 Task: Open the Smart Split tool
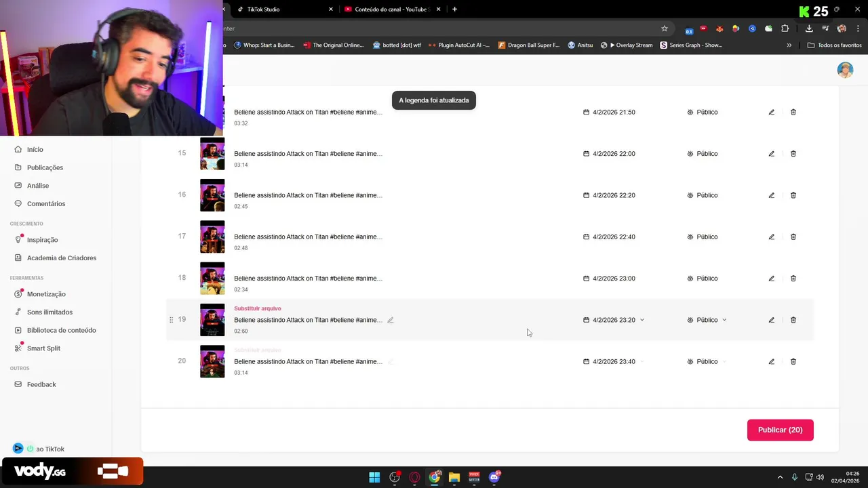(37, 348)
